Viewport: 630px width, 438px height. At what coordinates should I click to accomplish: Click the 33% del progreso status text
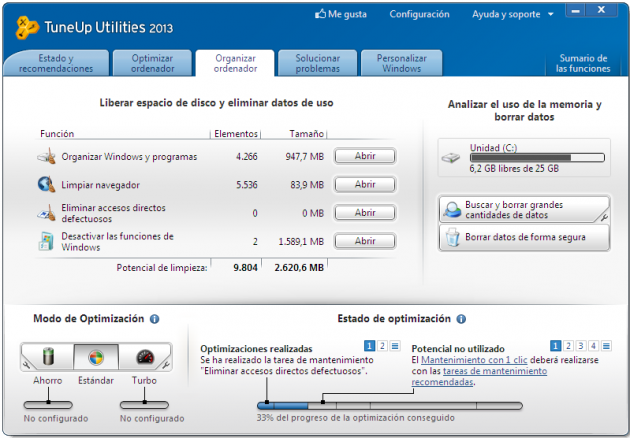(356, 418)
